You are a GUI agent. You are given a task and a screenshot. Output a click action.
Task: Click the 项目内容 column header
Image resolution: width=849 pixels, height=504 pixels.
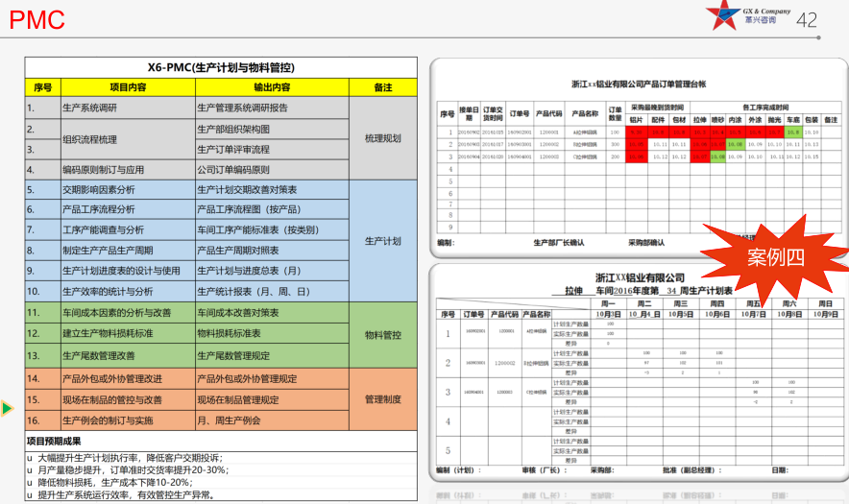tap(128, 87)
